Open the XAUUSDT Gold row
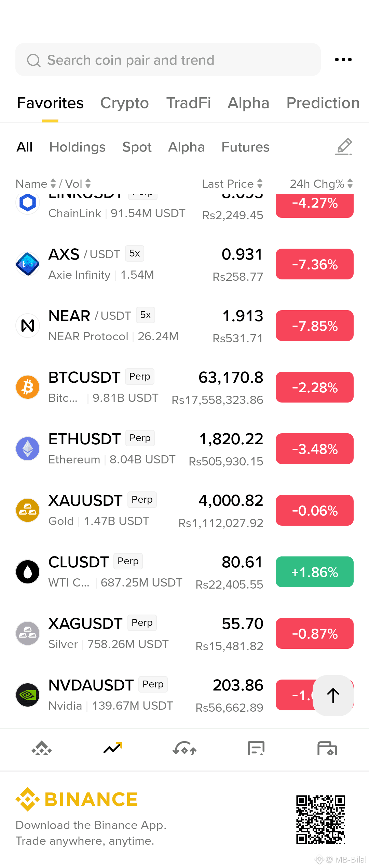 184,510
